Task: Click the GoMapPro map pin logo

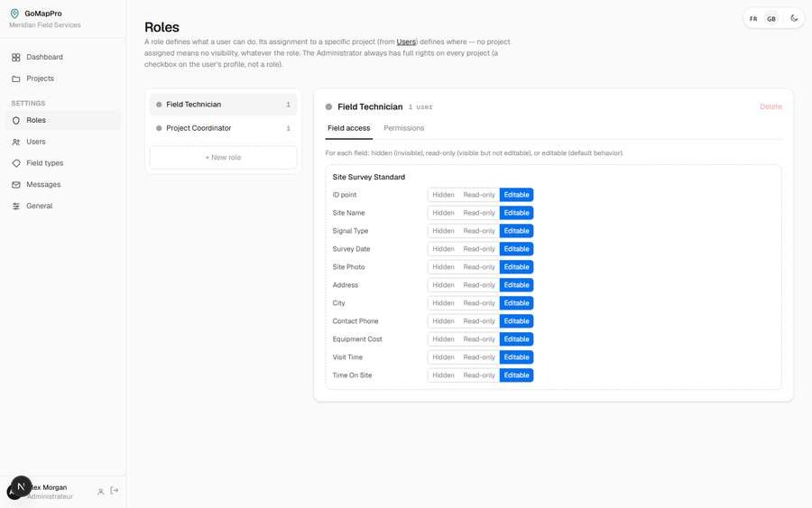Action: (14, 14)
